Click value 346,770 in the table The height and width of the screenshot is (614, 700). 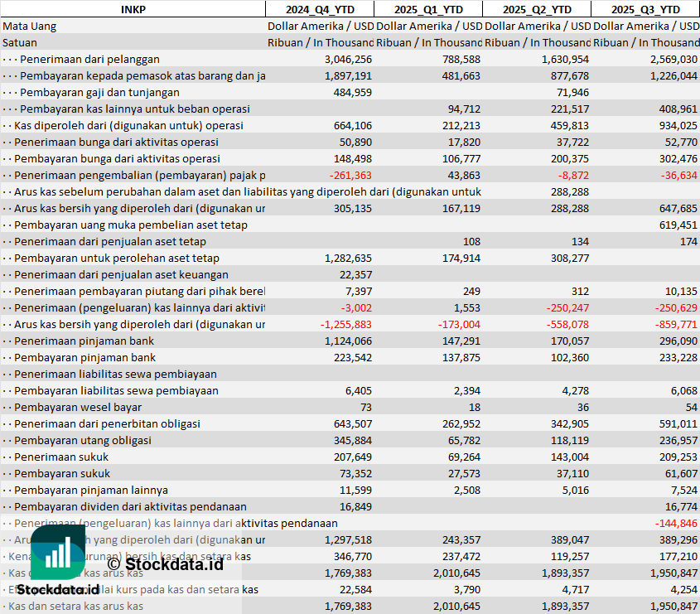[353, 556]
